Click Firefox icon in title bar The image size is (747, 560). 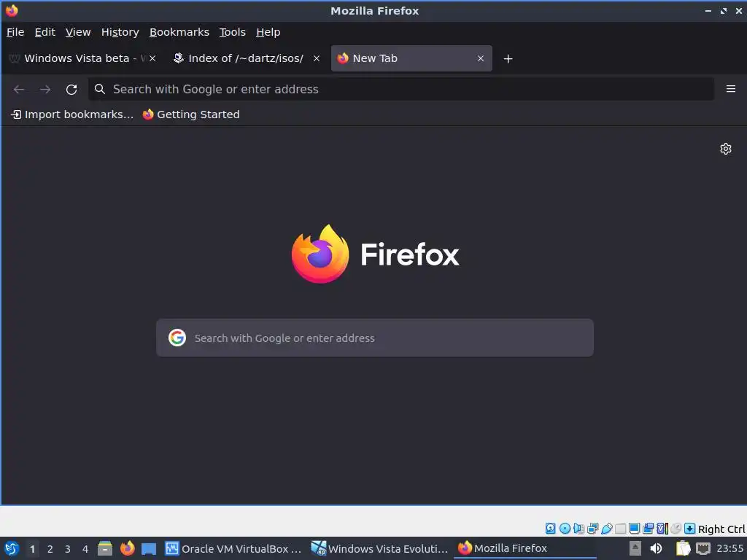(x=12, y=10)
